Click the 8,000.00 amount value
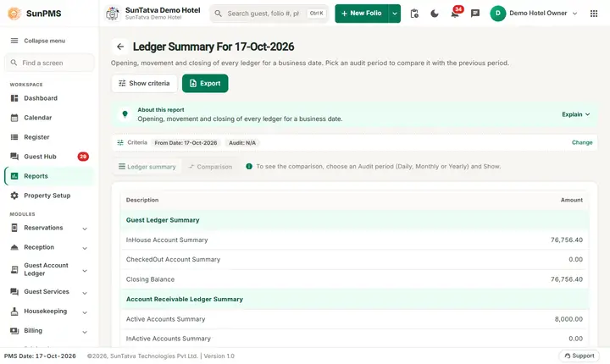This screenshot has height=364, width=610. [x=568, y=319]
